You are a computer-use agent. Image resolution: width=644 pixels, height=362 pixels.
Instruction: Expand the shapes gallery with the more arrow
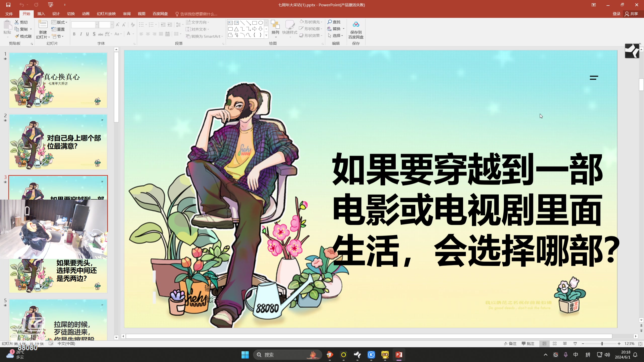pos(266,35)
